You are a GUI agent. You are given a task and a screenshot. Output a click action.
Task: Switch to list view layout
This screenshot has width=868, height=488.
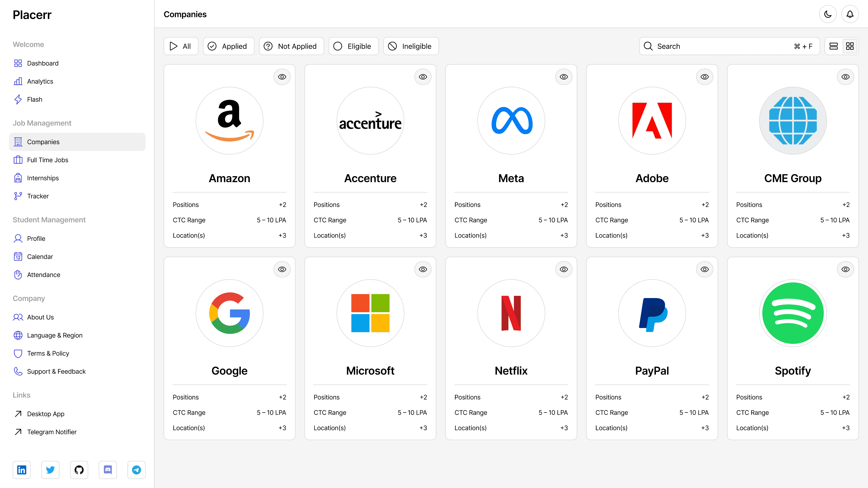834,46
